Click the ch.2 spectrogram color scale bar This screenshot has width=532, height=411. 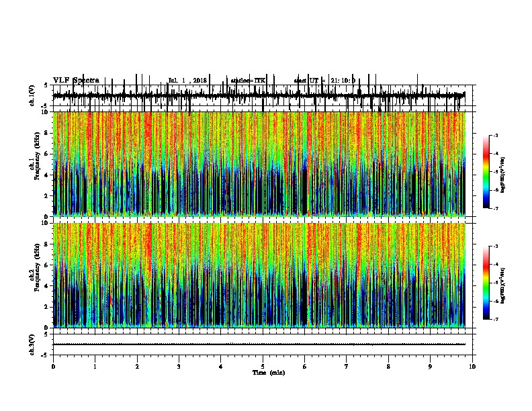click(x=486, y=283)
